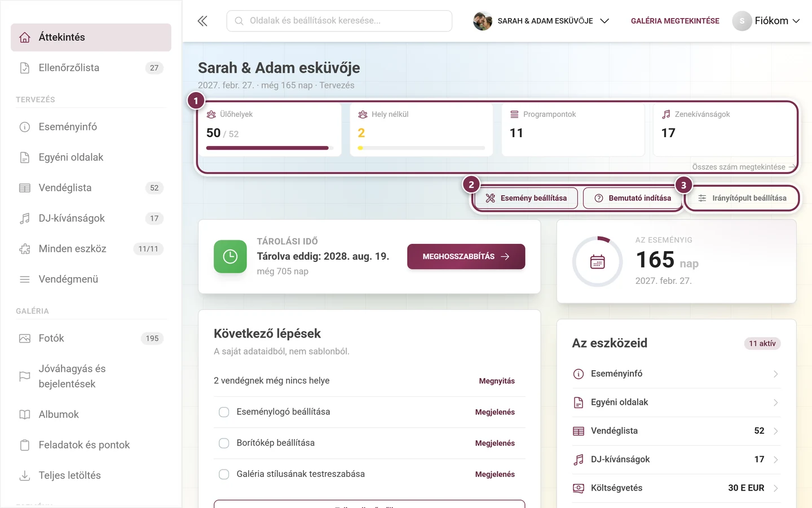Image resolution: width=812 pixels, height=508 pixels.
Task: Click the puzzle icon beside Minden eszköz
Action: (25, 249)
